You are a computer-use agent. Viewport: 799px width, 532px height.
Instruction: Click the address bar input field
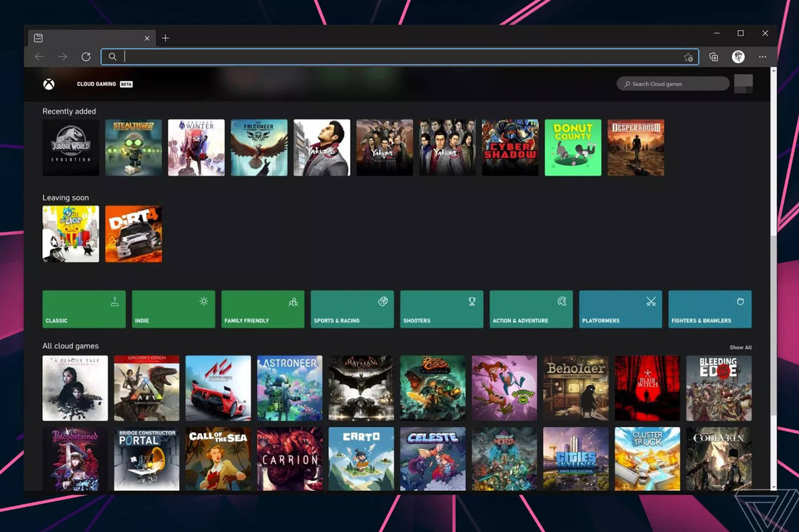tap(400, 57)
